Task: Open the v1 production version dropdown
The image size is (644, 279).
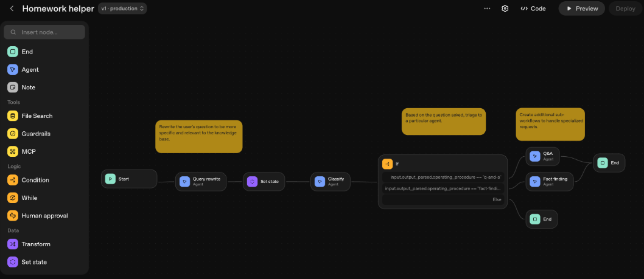Action: pyautogui.click(x=122, y=9)
